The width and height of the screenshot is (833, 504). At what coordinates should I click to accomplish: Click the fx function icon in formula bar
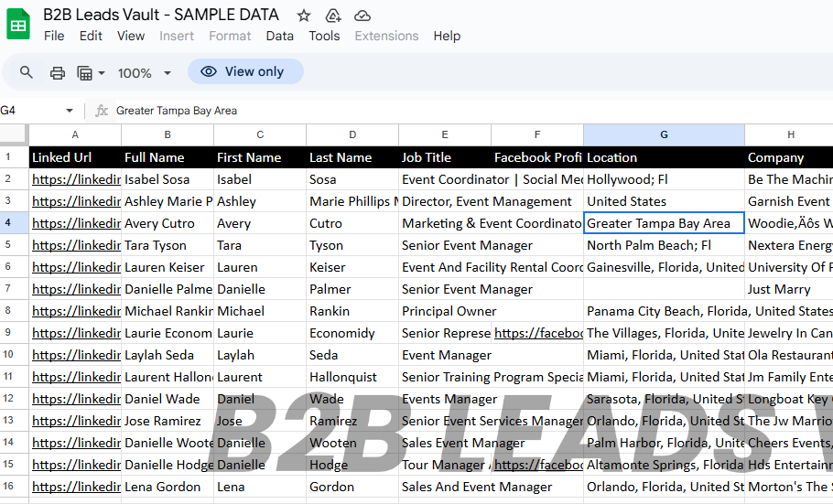pos(102,111)
